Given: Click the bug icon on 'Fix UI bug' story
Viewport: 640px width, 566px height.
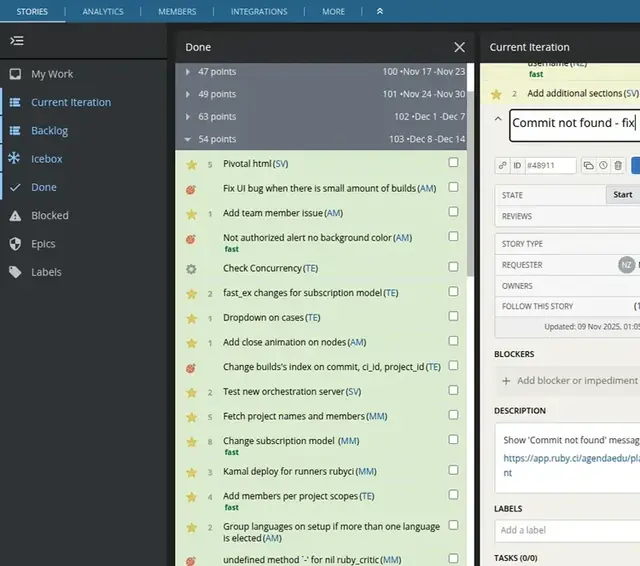Looking at the screenshot, I should point(191,188).
